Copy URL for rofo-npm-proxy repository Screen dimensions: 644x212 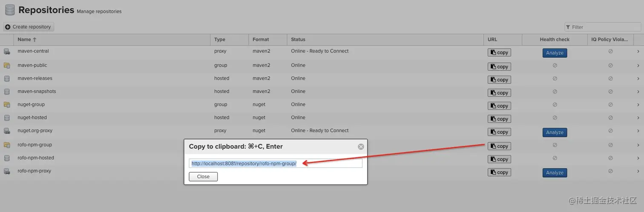(x=499, y=172)
